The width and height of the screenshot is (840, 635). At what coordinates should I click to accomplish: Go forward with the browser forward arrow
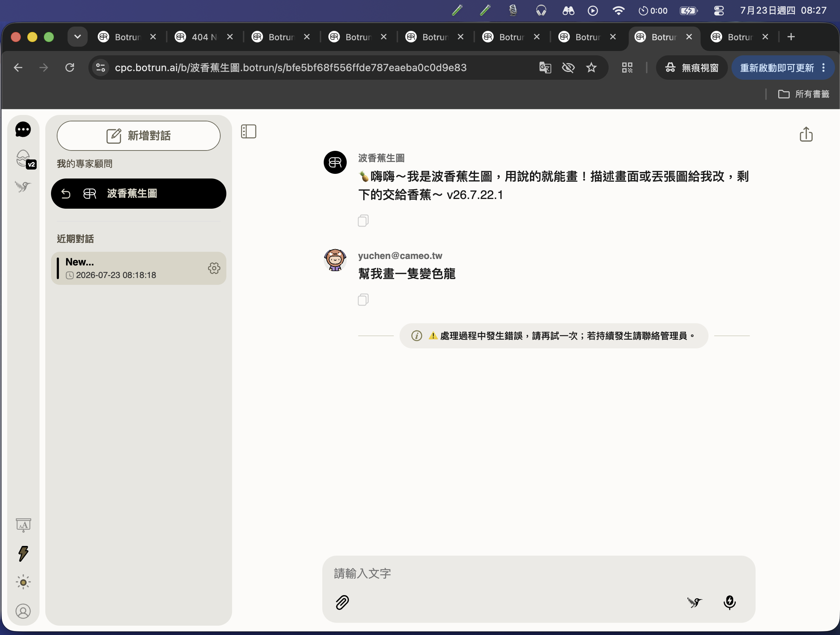[x=44, y=68]
